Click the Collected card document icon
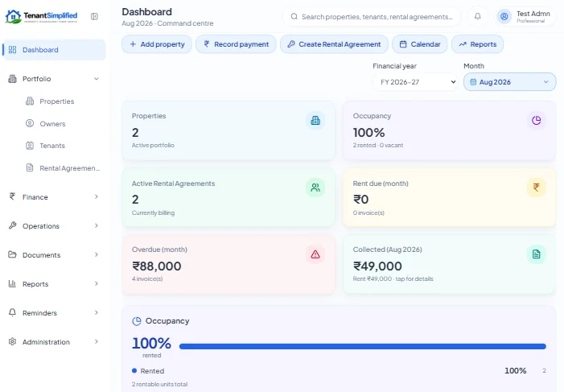 537,254
